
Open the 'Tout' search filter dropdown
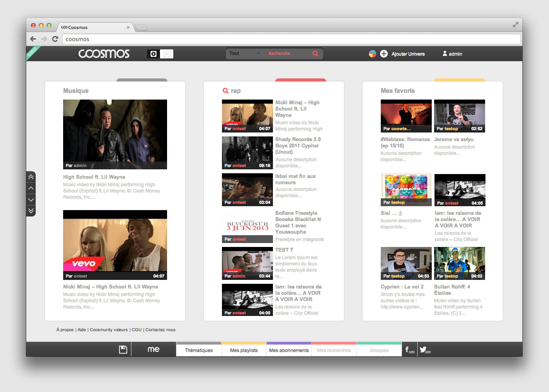point(245,53)
